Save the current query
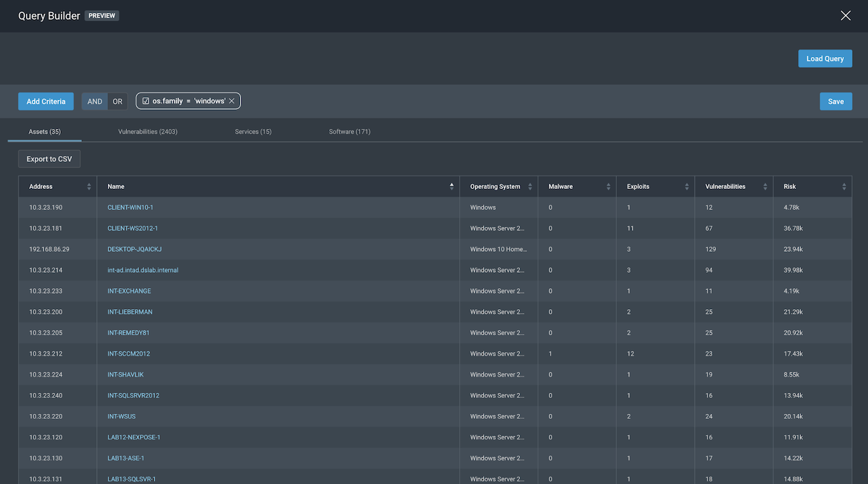Viewport: 868px width, 484px height. 835,102
